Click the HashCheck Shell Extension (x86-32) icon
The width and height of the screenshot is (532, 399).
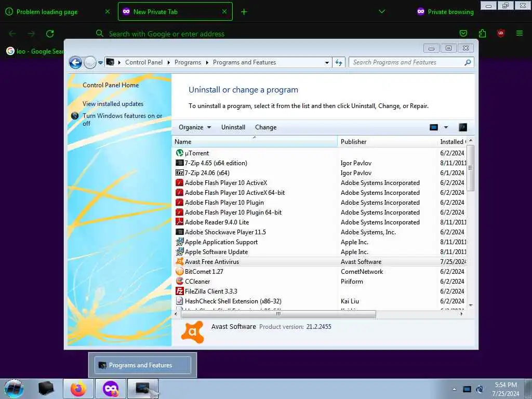[x=179, y=301]
